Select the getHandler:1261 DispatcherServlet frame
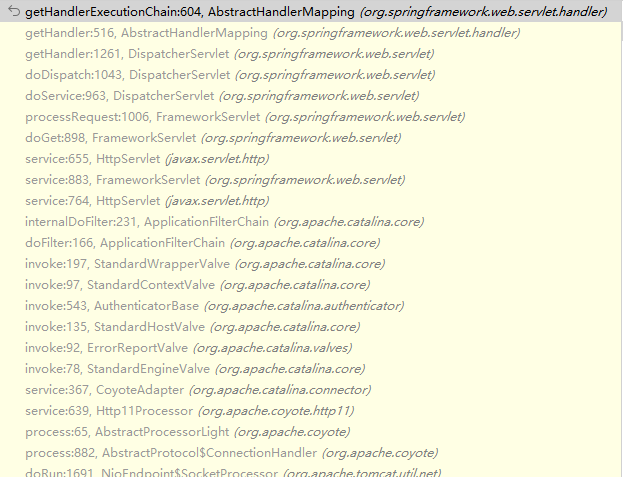 pos(229,54)
